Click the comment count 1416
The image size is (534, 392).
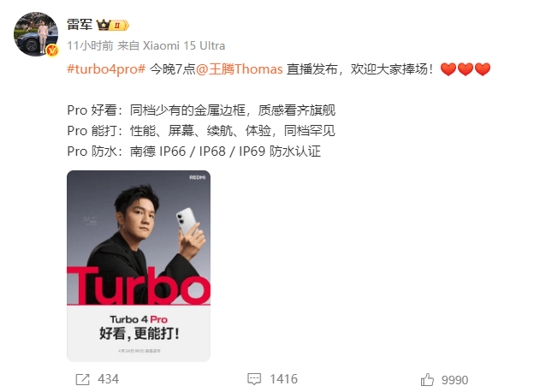(284, 379)
